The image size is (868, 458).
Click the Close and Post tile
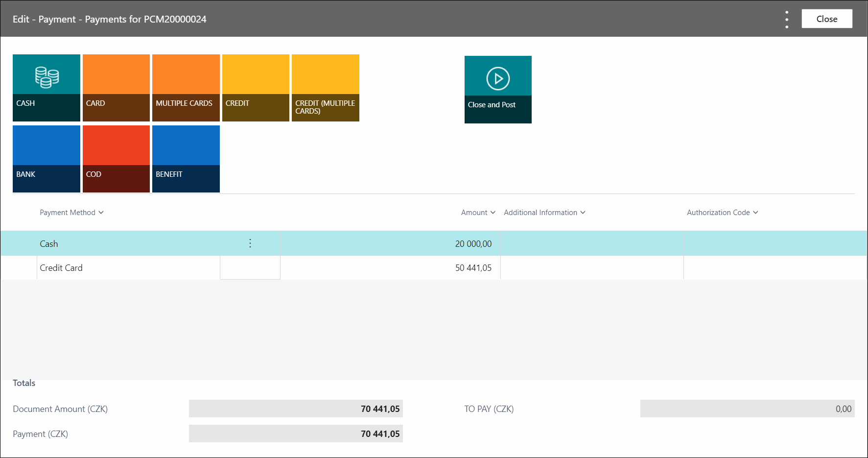498,90
